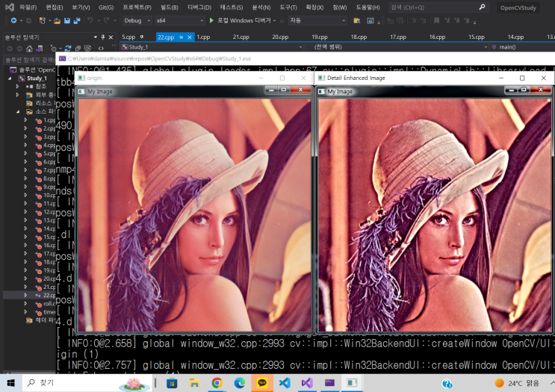This screenshot has width=555, height=392.
Task: Switch to the 1.cpp editor tab
Action: coord(203,37)
